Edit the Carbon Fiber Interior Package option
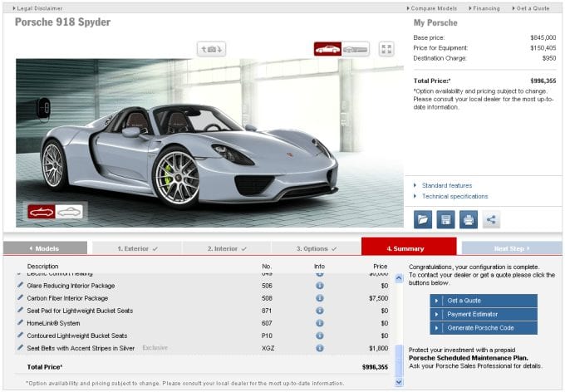Viewport: 565px width, 392px height. coord(21,297)
